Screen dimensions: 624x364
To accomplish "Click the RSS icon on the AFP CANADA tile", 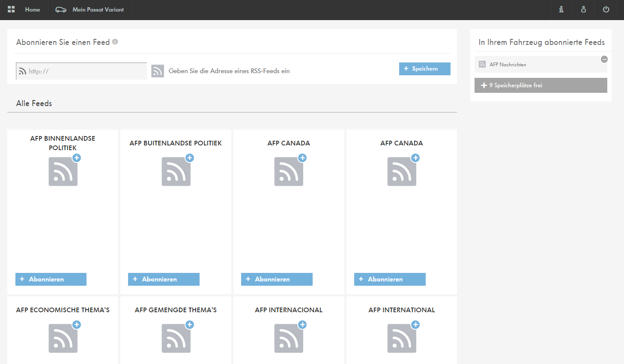I will click(x=289, y=171).
